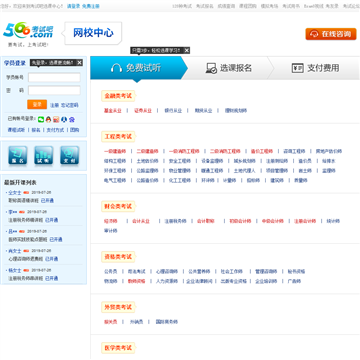Open the 工程类考试 category label
The image size is (360, 360).
(118, 137)
